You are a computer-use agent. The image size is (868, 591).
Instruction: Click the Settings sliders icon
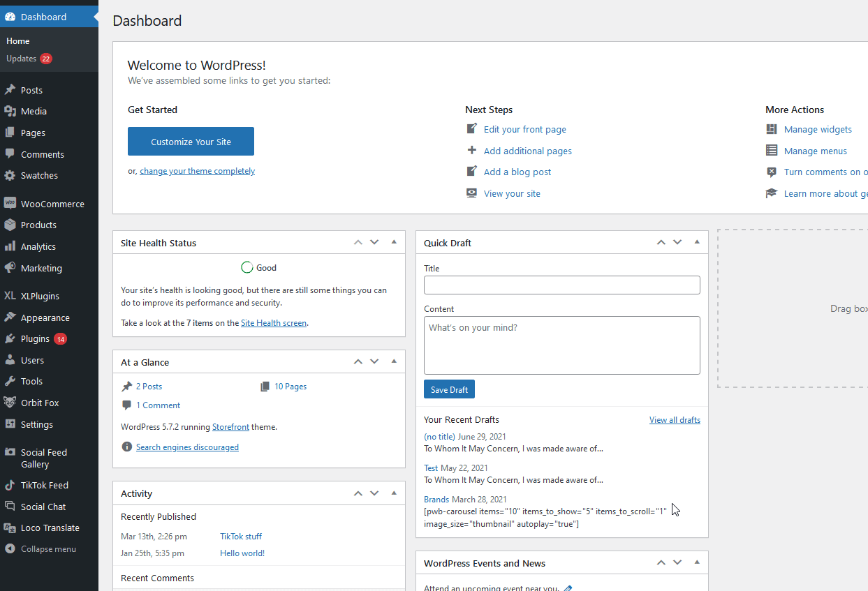coord(10,424)
